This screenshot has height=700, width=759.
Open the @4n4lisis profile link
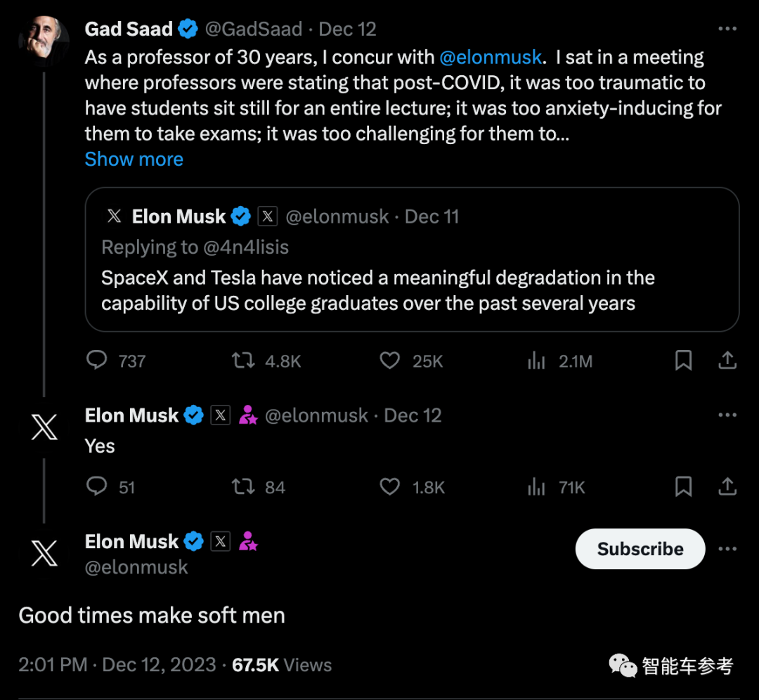coord(245,247)
